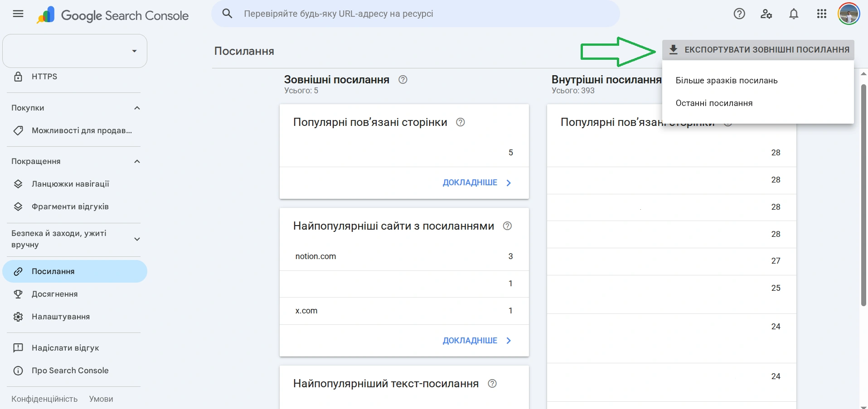868x409 pixels.
Task: Click the x.com row
Action: click(404, 311)
